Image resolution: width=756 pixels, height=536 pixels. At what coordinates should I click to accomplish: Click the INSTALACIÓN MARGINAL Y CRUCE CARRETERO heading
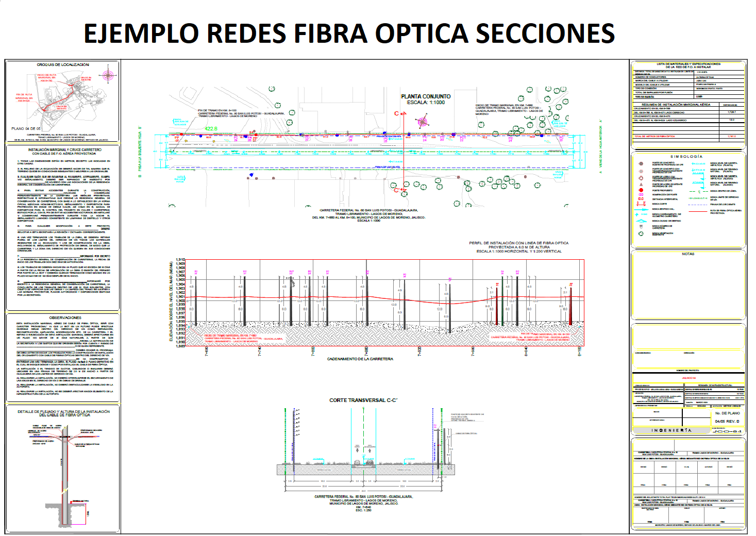[64, 150]
